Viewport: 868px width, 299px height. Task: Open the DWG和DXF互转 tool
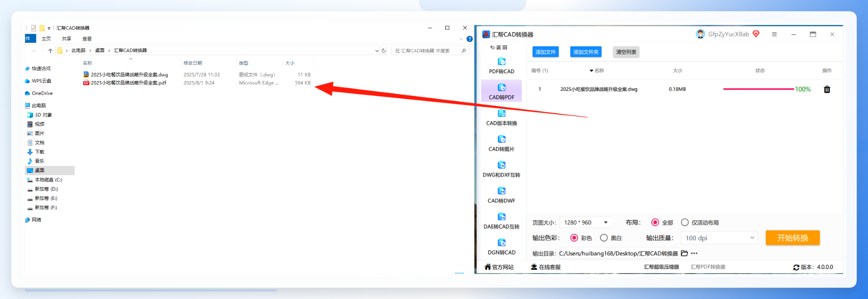[501, 169]
